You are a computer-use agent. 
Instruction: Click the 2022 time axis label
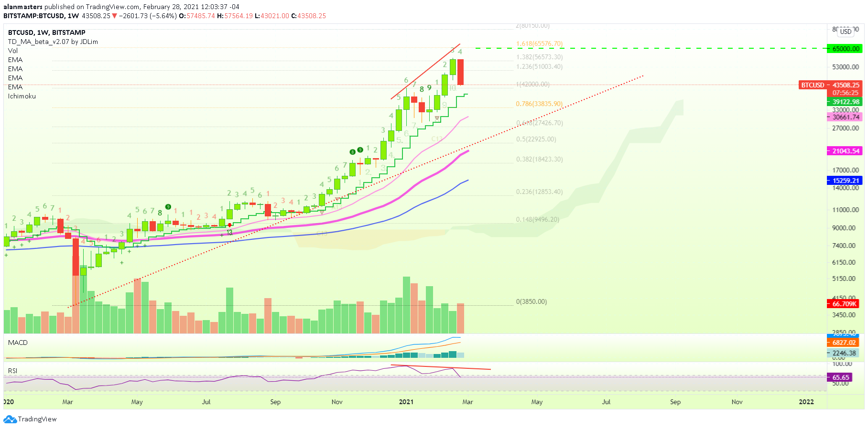[x=806, y=402]
